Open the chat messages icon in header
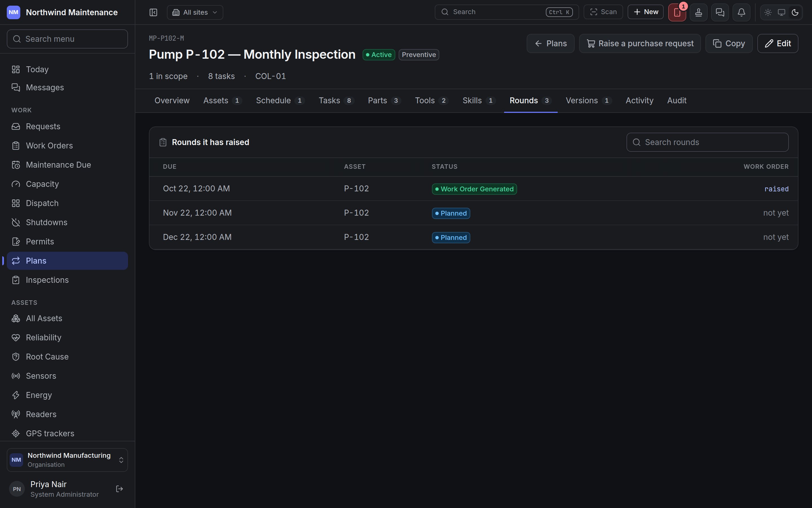 [x=720, y=12]
